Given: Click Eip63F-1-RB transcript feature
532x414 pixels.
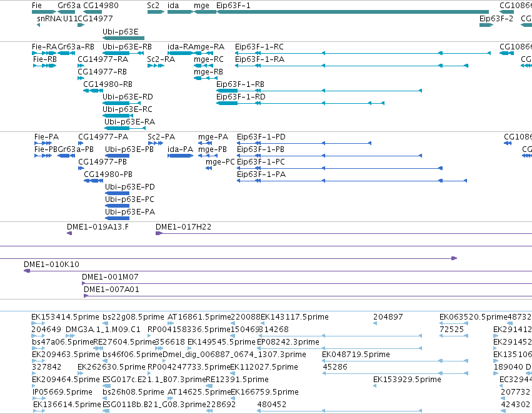Looking at the screenshot, I should coord(319,91).
